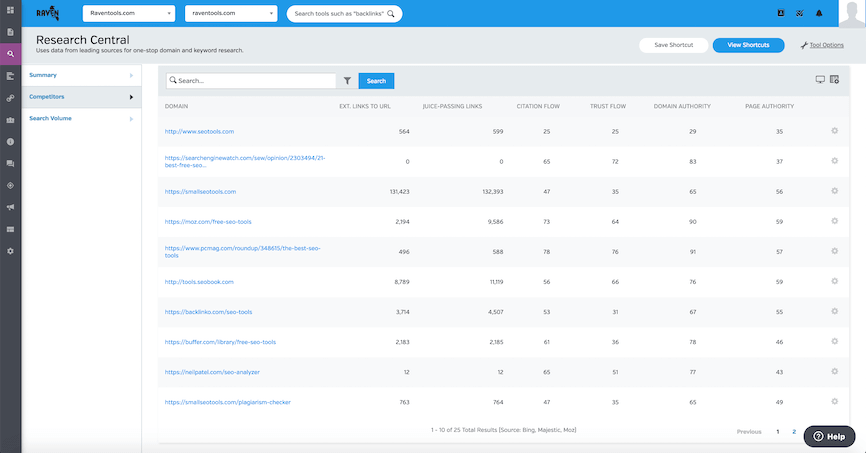Expand the Search Volume section arrow

point(131,119)
